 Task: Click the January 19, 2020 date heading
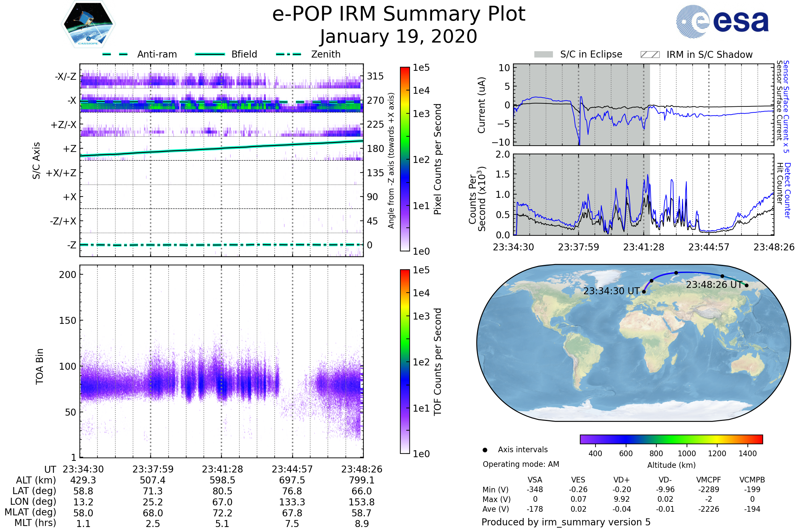399,37
